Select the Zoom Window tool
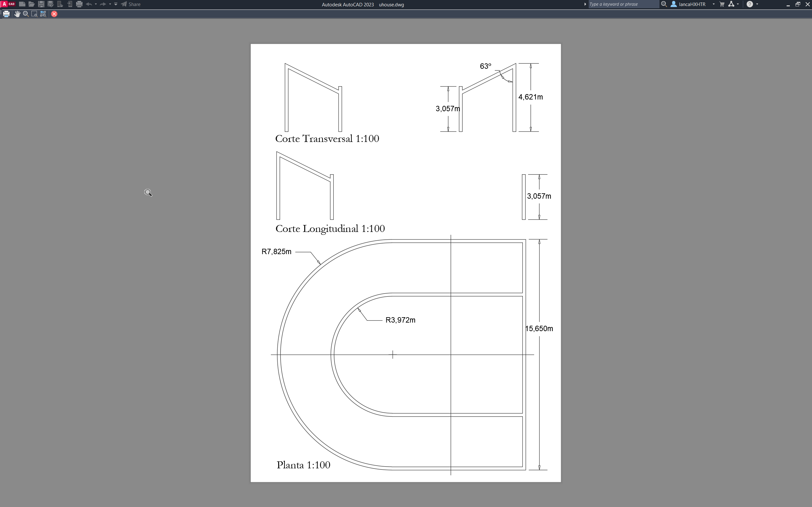The width and height of the screenshot is (812, 507). coord(34,14)
